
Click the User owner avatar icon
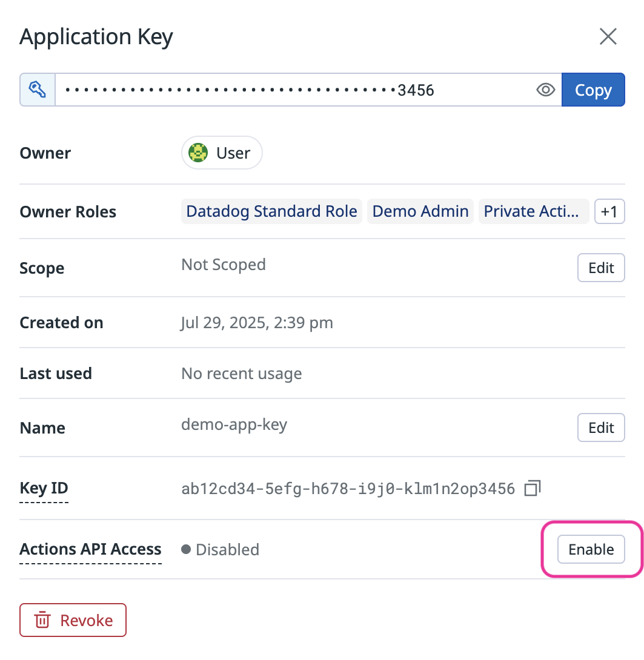(x=198, y=153)
